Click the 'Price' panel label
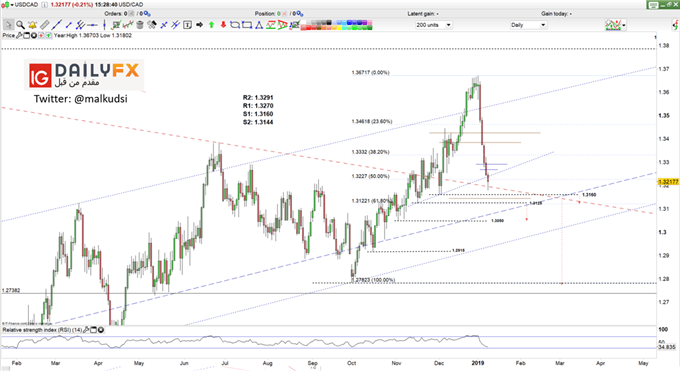Screen dimensions: 680x371 (x=9, y=36)
